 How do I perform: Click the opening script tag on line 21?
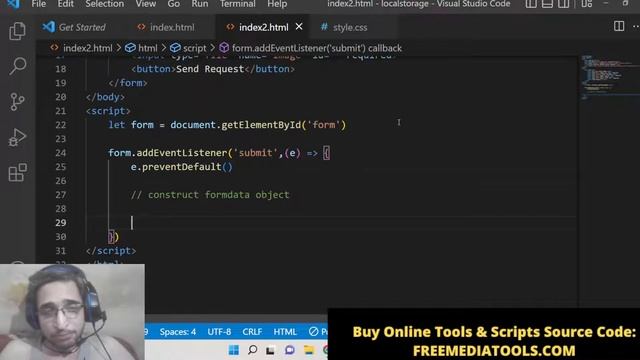(108, 111)
